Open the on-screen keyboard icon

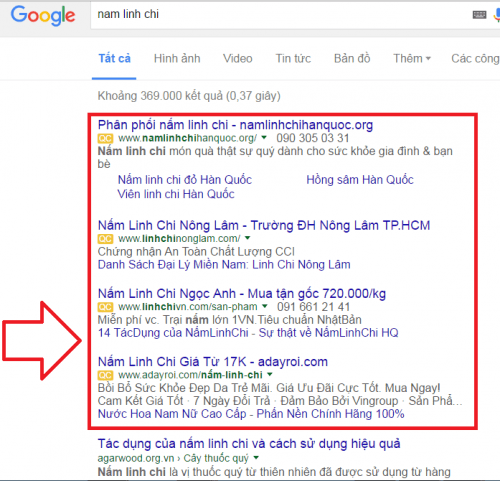click(x=479, y=15)
